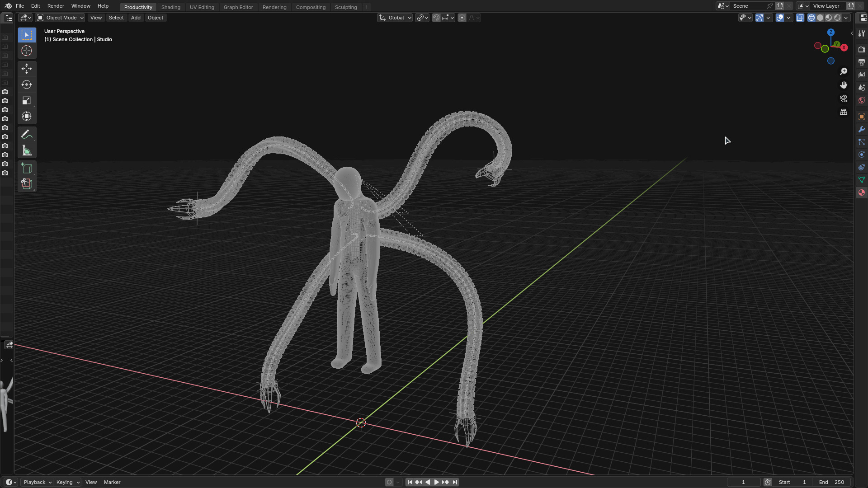The width and height of the screenshot is (868, 488).
Task: Activate the Add Cube tool
Action: 27,168
